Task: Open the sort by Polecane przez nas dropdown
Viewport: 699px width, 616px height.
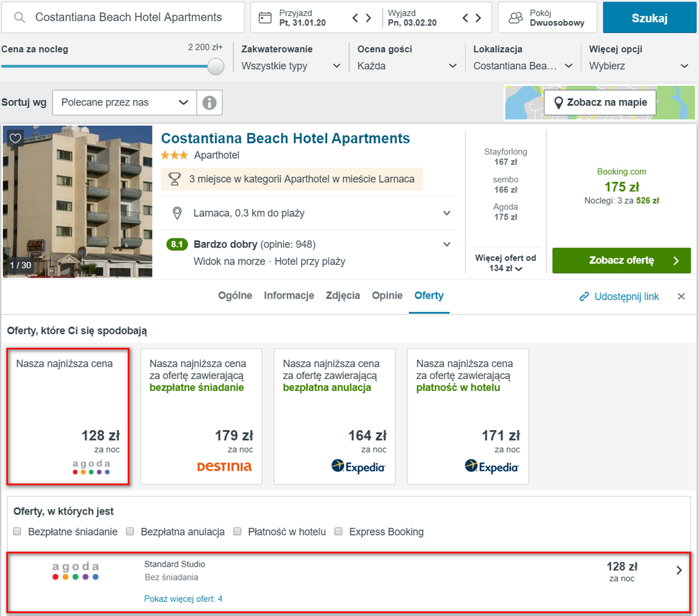Action: tap(124, 103)
